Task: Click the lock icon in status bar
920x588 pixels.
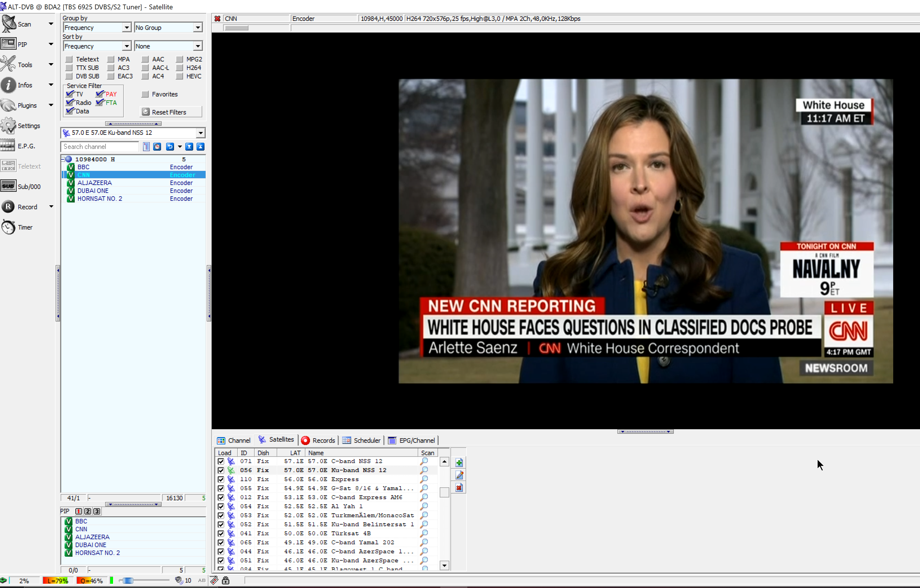Action: coord(226,580)
